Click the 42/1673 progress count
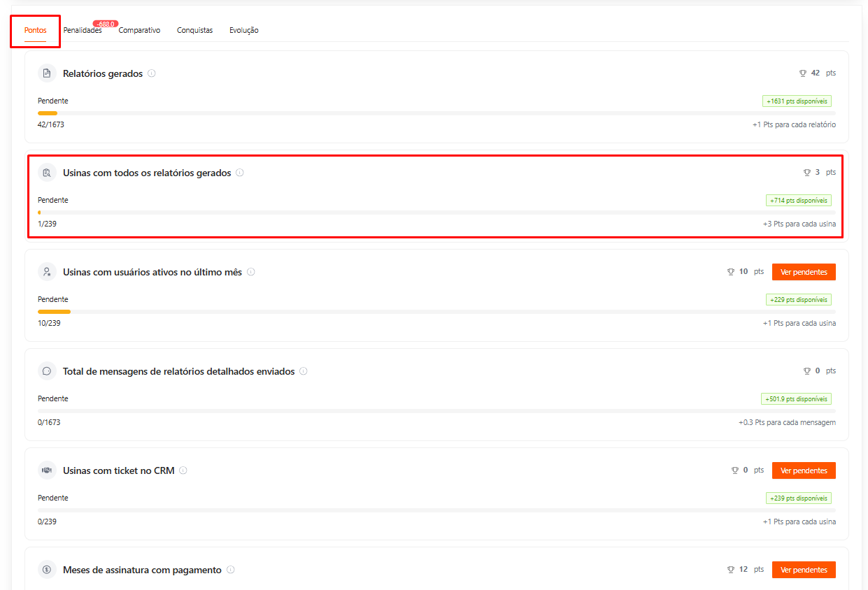This screenshot has width=868, height=590. (x=51, y=124)
